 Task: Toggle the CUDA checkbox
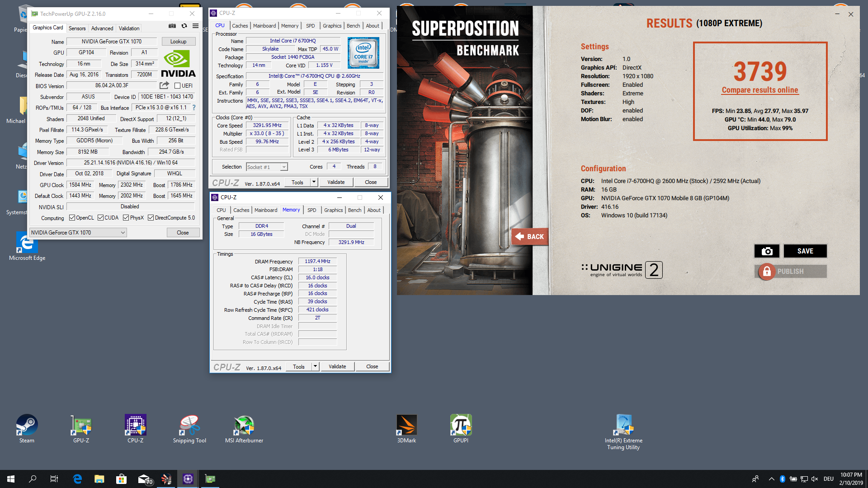tap(100, 218)
